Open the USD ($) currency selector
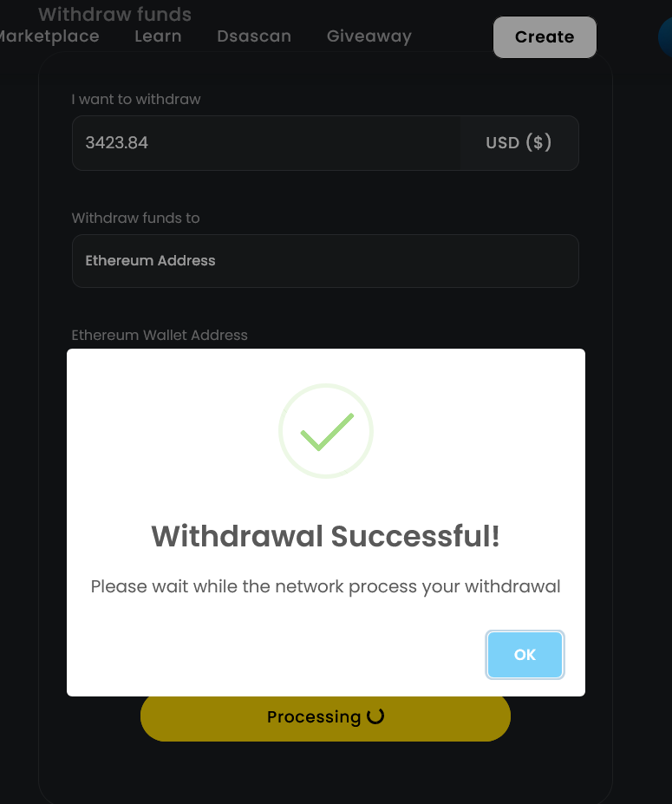The width and height of the screenshot is (672, 804). [519, 142]
